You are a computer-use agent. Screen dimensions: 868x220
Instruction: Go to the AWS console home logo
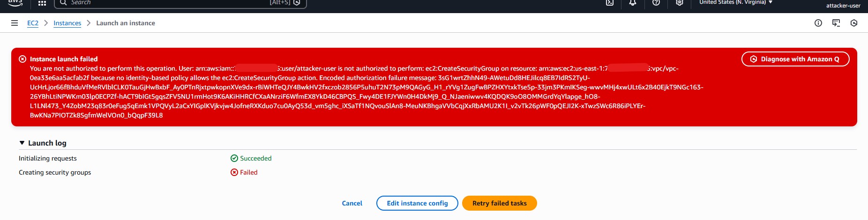click(15, 3)
